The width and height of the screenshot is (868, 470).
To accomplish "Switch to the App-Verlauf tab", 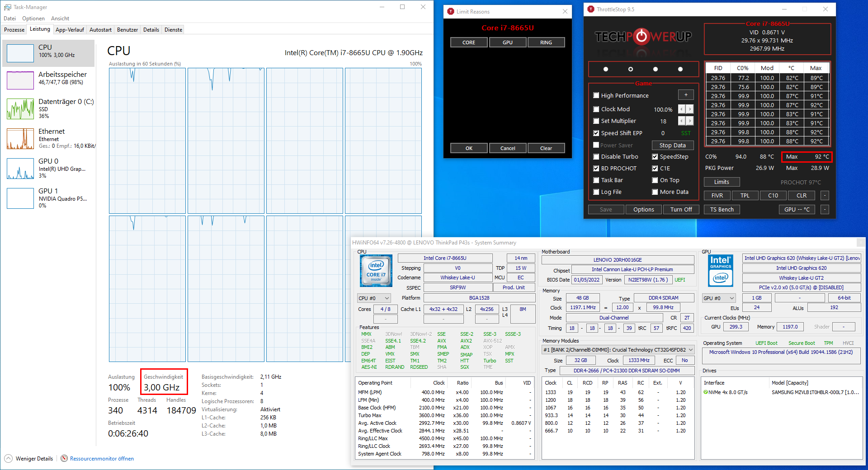I will coord(70,29).
